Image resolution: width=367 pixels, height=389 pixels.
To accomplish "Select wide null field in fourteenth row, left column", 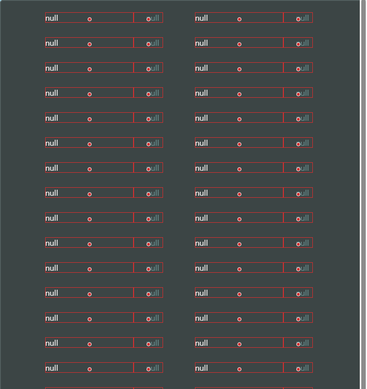I will [x=89, y=343].
